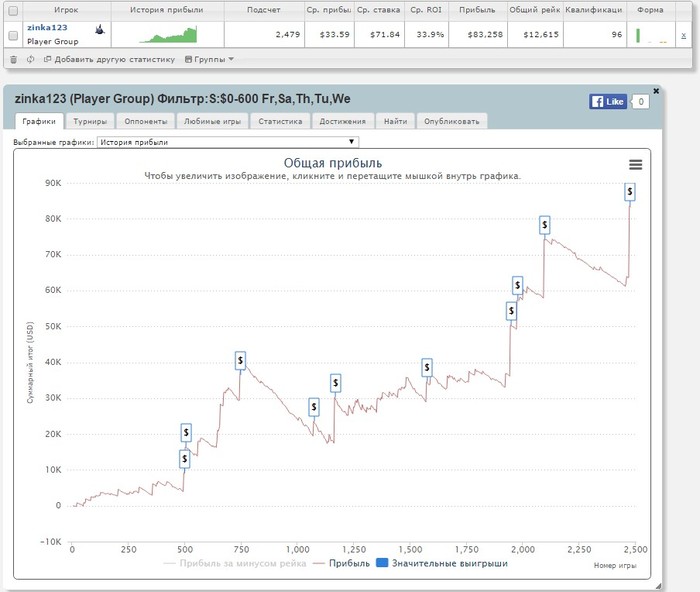
Task: Sort by the Общий рейк column header
Action: coord(535,9)
